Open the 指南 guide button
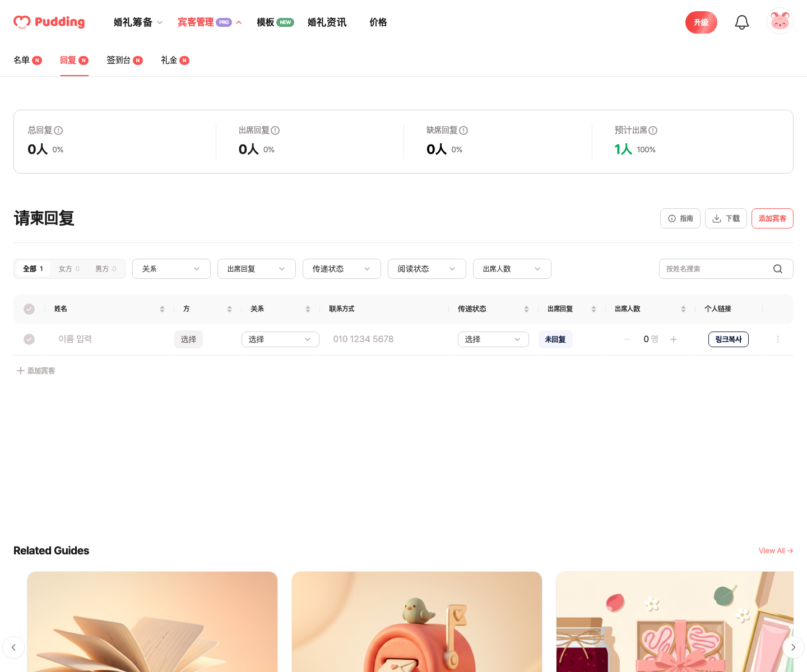The width and height of the screenshot is (807, 672). [x=680, y=218]
